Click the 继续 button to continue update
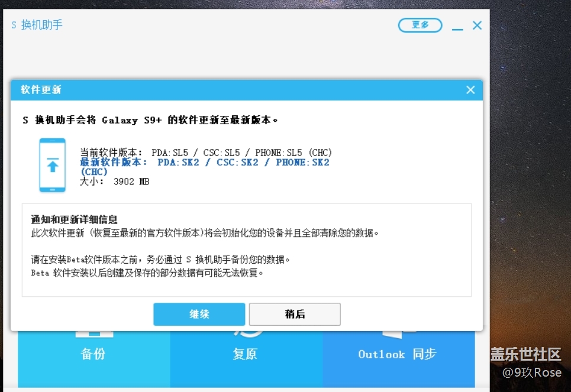Image resolution: width=571 pixels, height=392 pixels. (x=199, y=314)
